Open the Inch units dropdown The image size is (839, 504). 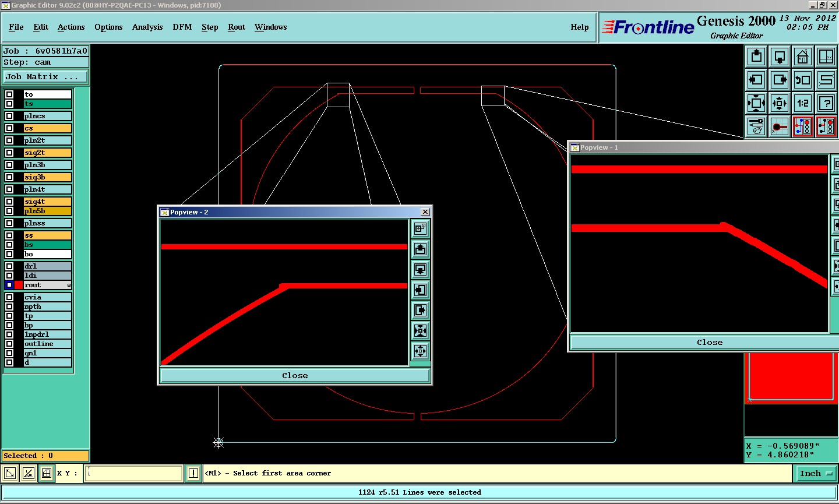tap(816, 473)
